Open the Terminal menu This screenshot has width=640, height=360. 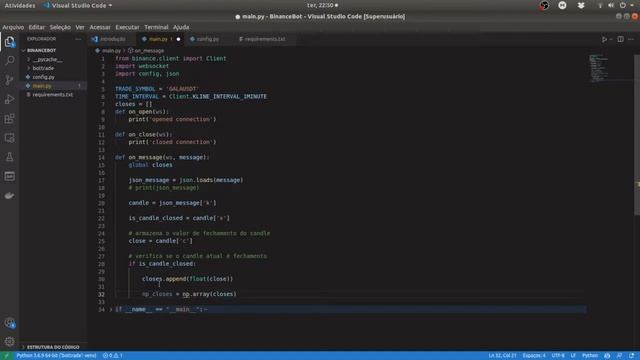156,27
